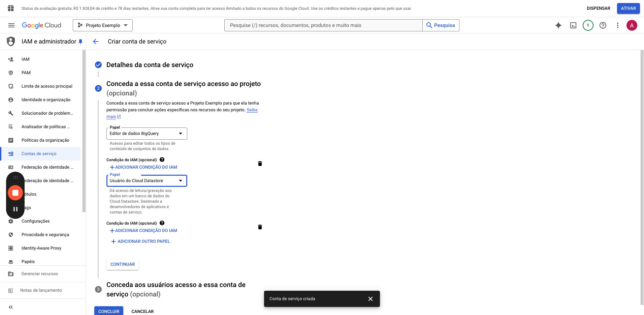Open the Editor de dados BigQuery role dropdown
Viewport: 644px width, 315px height.
(x=147, y=134)
